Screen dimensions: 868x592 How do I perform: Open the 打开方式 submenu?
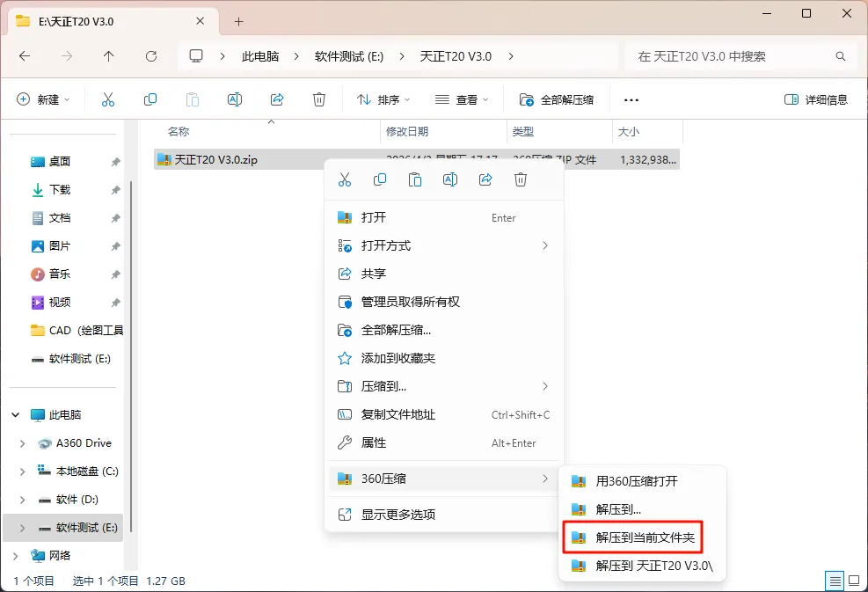click(x=444, y=245)
